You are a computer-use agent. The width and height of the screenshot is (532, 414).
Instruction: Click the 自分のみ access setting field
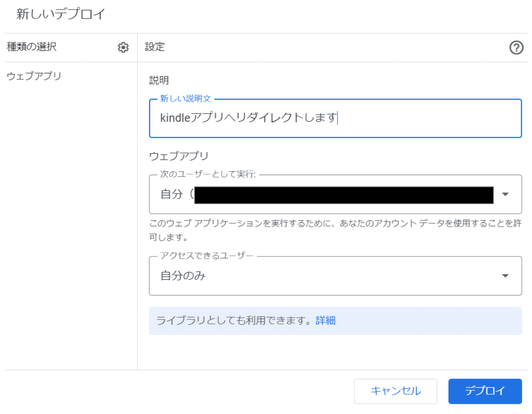point(310,276)
